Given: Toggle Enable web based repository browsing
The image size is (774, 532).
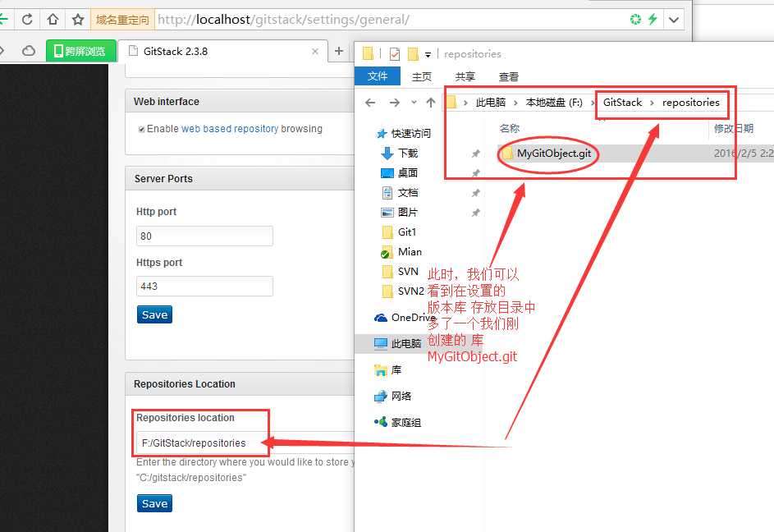Looking at the screenshot, I should pyautogui.click(x=142, y=129).
